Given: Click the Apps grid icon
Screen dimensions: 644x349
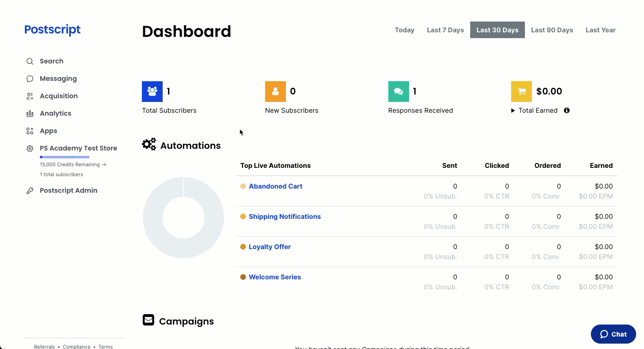Looking at the screenshot, I should (x=30, y=131).
